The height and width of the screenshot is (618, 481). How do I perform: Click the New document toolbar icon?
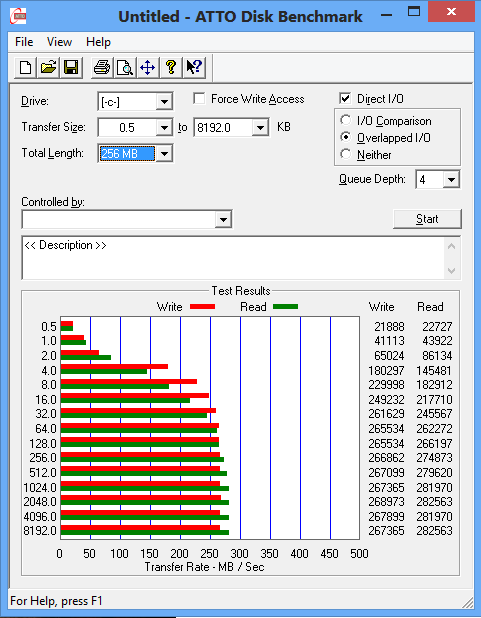[26, 67]
